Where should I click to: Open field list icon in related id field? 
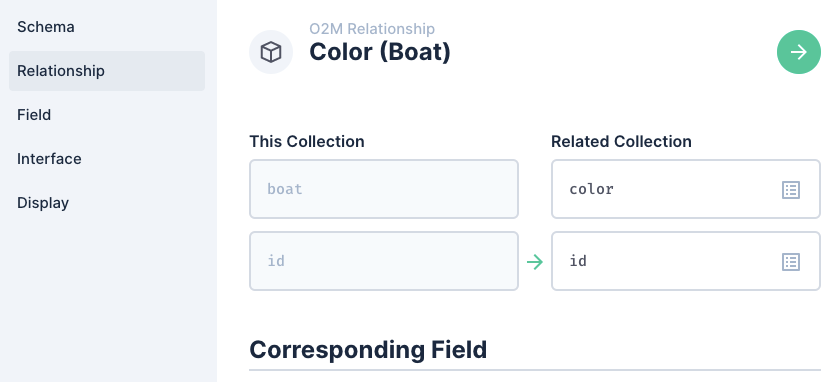click(791, 262)
